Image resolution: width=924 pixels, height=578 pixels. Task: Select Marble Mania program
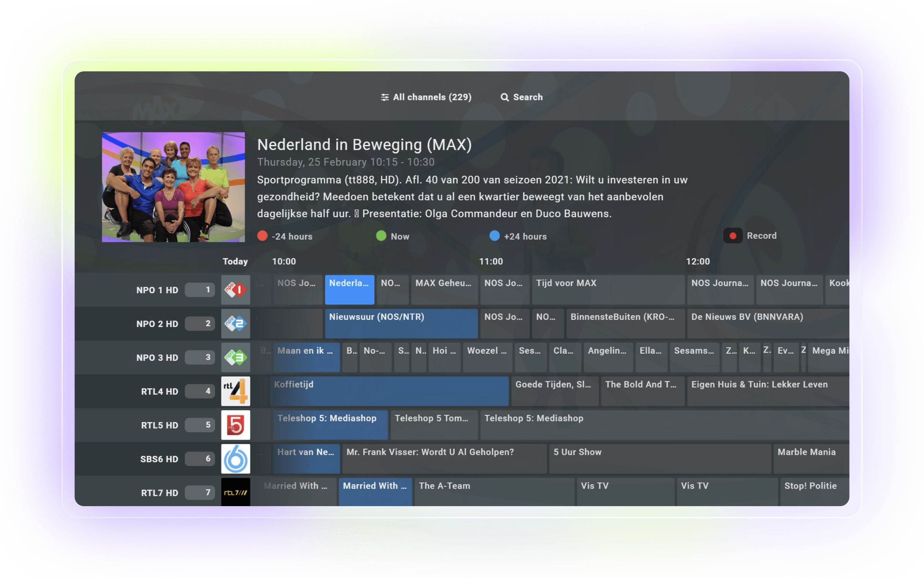[812, 459]
